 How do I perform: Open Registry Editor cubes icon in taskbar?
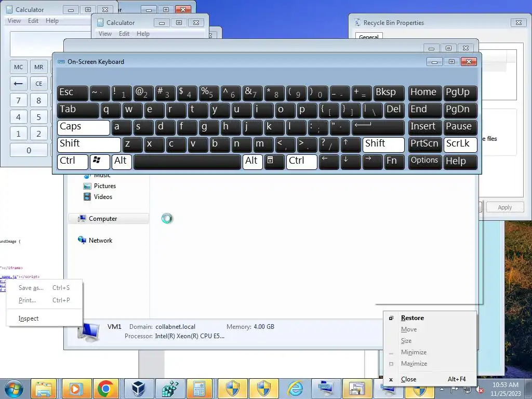pos(169,389)
